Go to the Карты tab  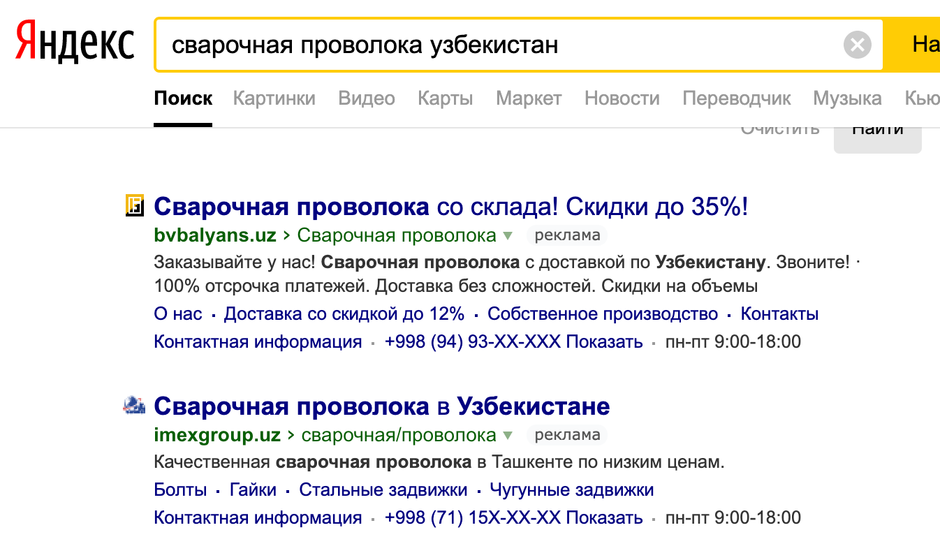click(445, 98)
